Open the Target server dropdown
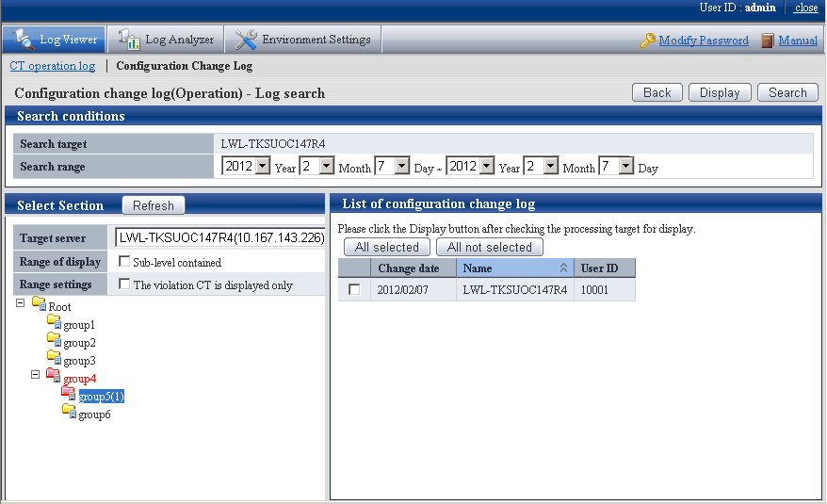 click(219, 238)
